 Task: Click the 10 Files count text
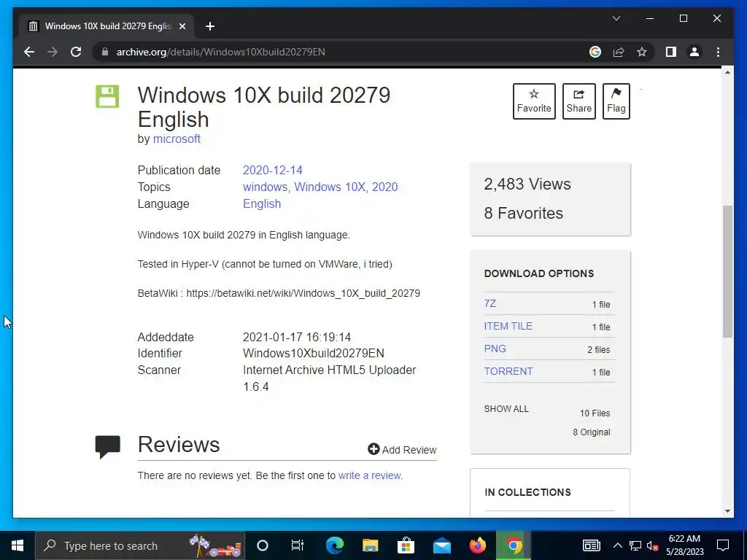pyautogui.click(x=595, y=413)
